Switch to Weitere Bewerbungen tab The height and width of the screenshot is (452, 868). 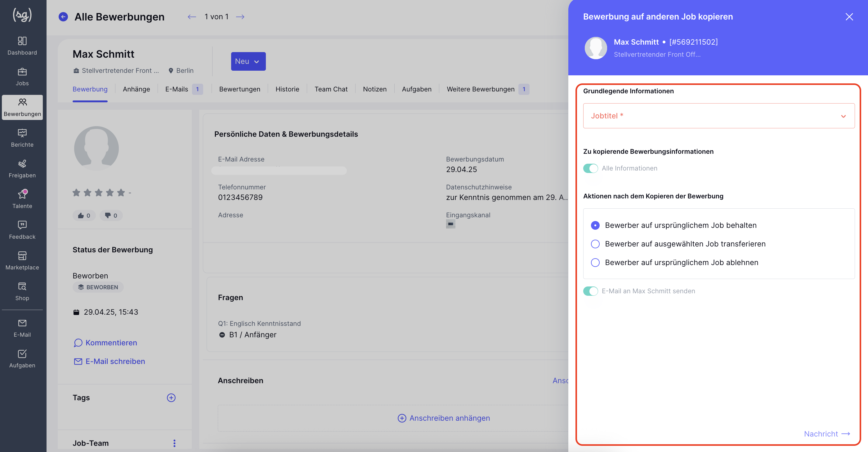point(488,89)
